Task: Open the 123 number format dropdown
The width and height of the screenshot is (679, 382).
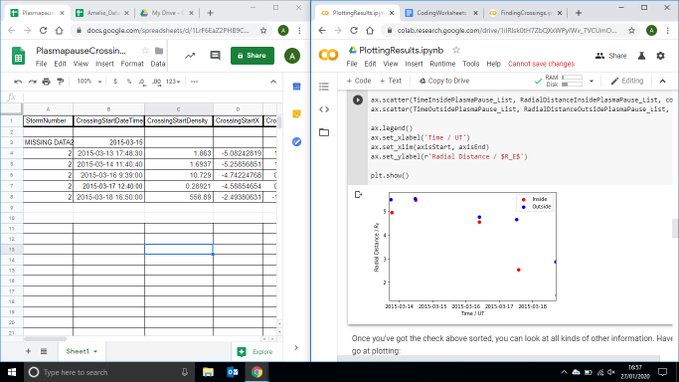Action: tap(173, 81)
